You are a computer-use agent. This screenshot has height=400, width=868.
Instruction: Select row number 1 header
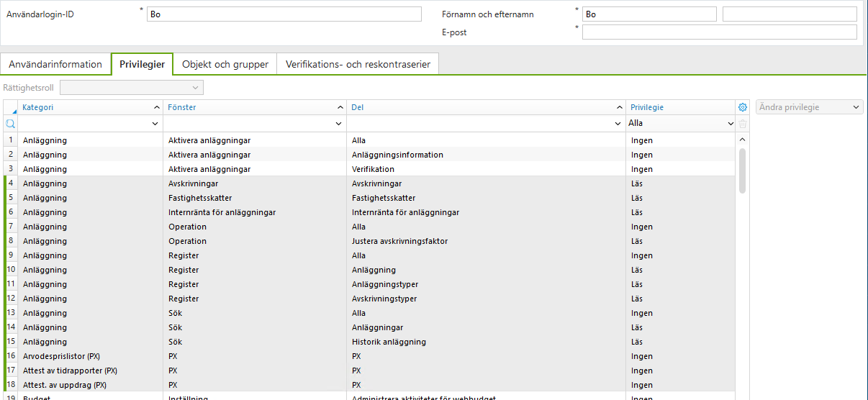coord(11,140)
